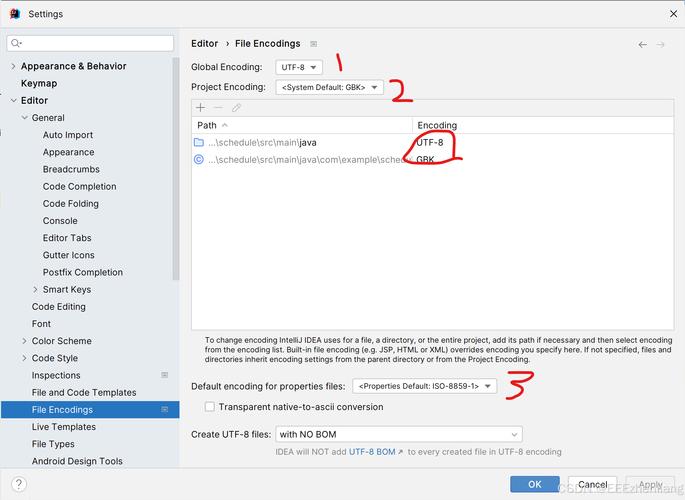Click the remove path minus icon

(218, 107)
